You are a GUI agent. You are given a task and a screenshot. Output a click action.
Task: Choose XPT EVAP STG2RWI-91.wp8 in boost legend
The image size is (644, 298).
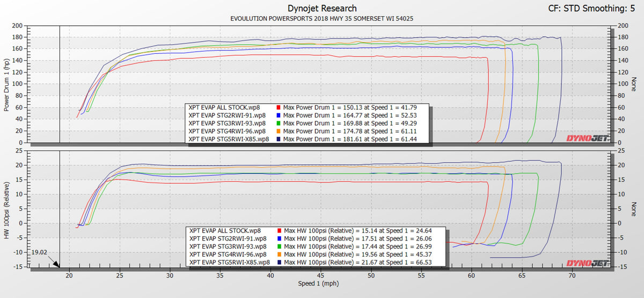click(x=228, y=238)
